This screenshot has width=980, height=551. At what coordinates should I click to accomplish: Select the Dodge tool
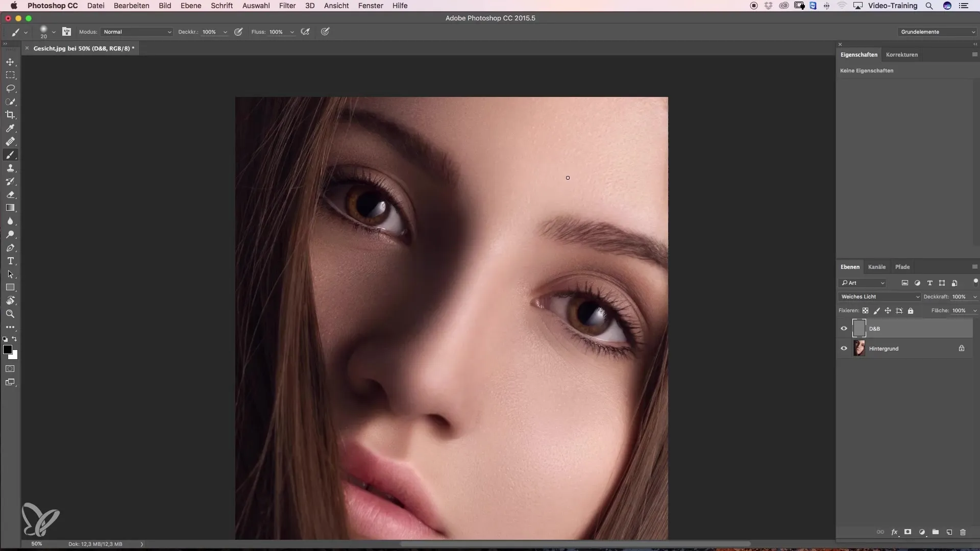pyautogui.click(x=10, y=234)
